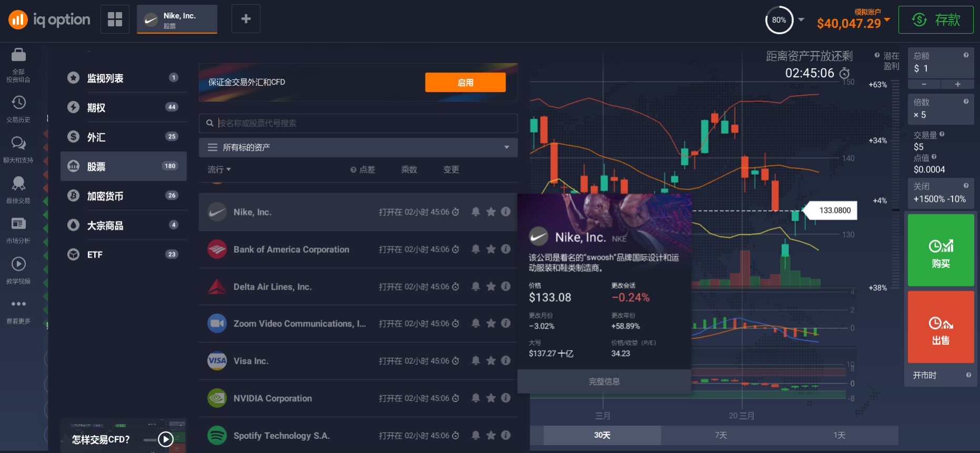This screenshot has height=453, width=980.
Task: Switch chart to 7天 range
Action: [721, 435]
